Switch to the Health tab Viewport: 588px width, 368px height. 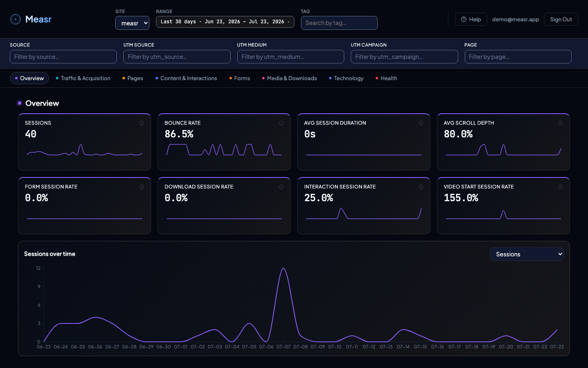[x=386, y=78]
